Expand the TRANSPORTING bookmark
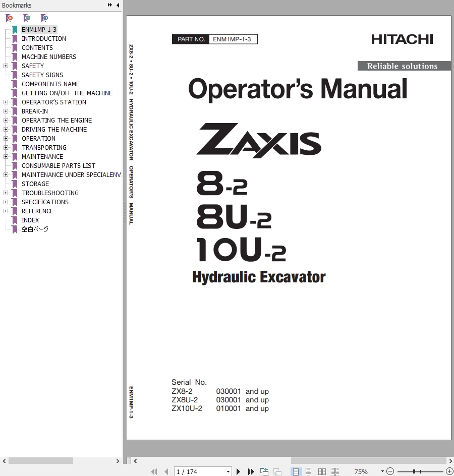454x476 pixels. point(6,148)
